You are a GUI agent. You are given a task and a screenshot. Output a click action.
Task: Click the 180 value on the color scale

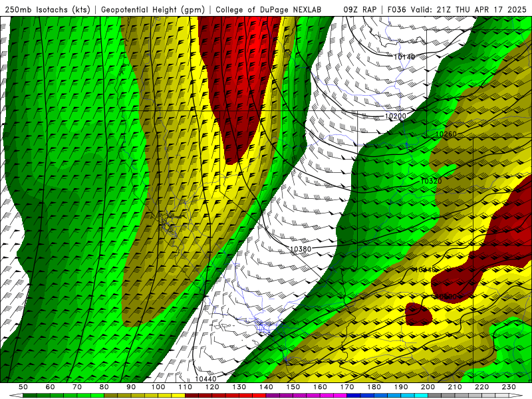point(374,387)
